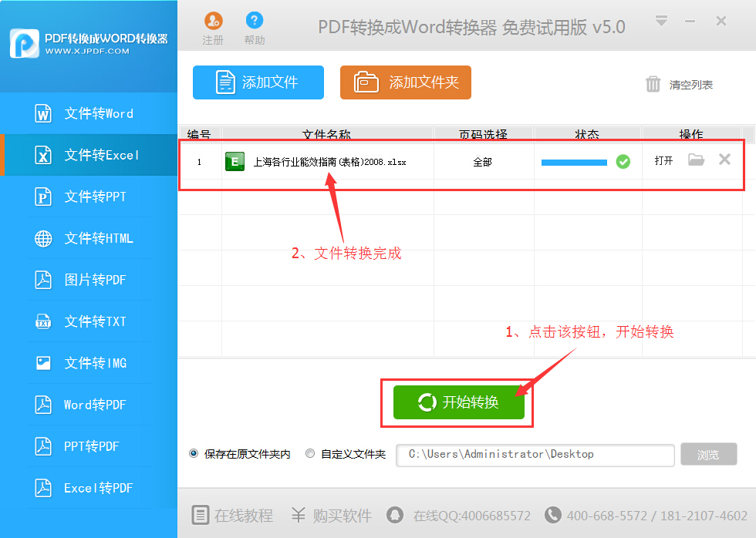Select the 文件转Word sidebar item
The width and height of the screenshot is (756, 538).
point(89,113)
